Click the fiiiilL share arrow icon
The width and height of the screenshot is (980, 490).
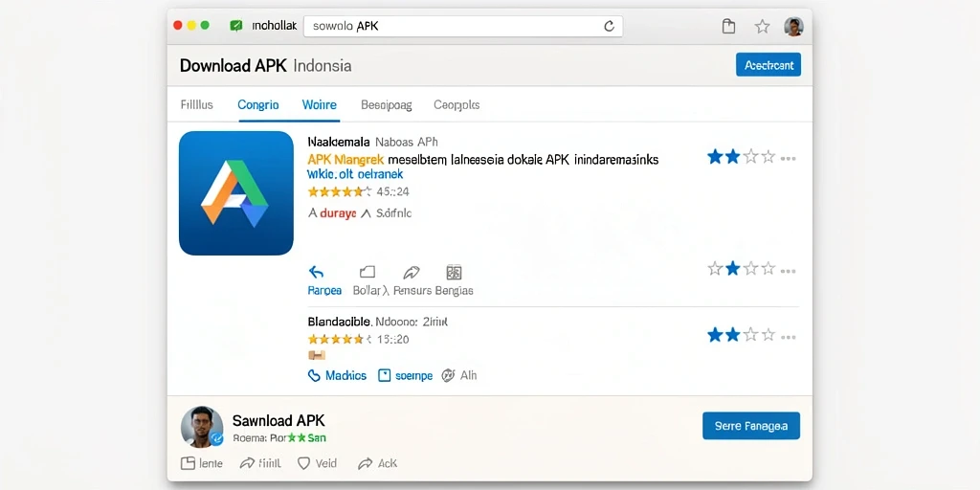(x=248, y=463)
